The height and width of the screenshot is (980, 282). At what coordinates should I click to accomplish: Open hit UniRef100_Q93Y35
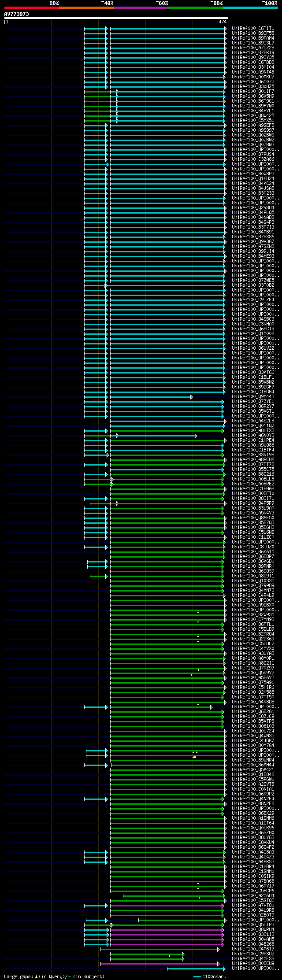[253, 58]
